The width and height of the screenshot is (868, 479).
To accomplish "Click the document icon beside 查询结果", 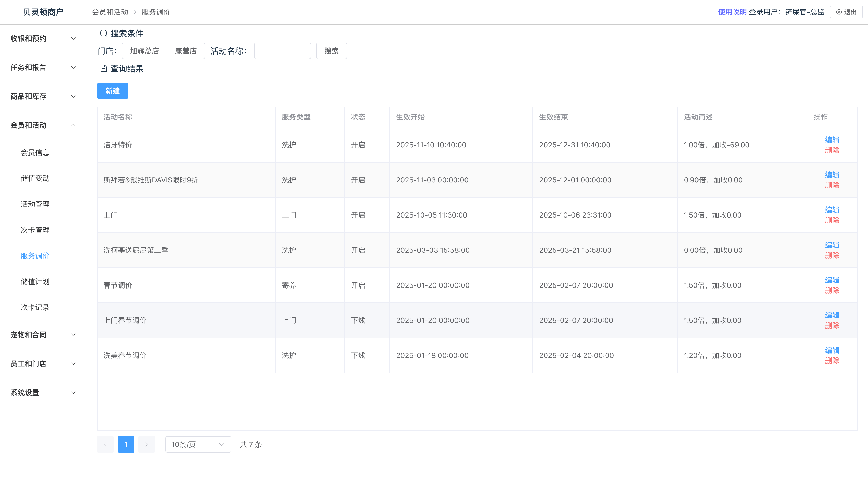I will pos(103,69).
